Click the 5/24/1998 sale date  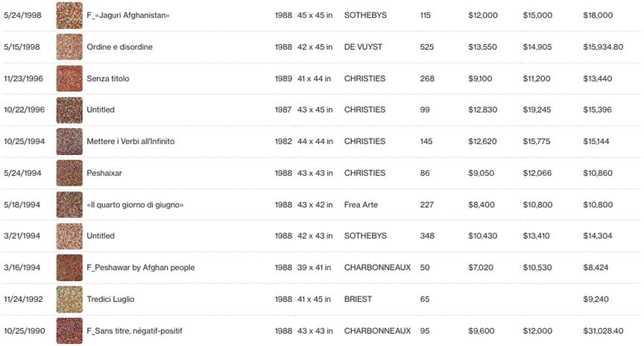pyautogui.click(x=22, y=15)
